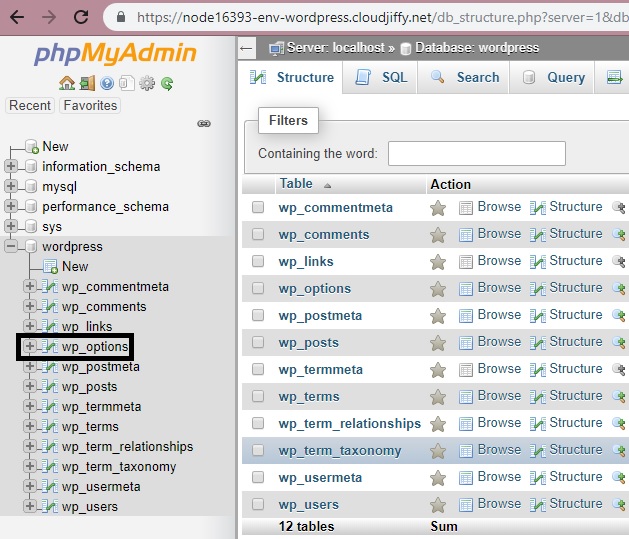Viewport: 629px width, 539px height.
Task: Open phpMyAdmin documentation help icon
Action: pyautogui.click(x=107, y=83)
